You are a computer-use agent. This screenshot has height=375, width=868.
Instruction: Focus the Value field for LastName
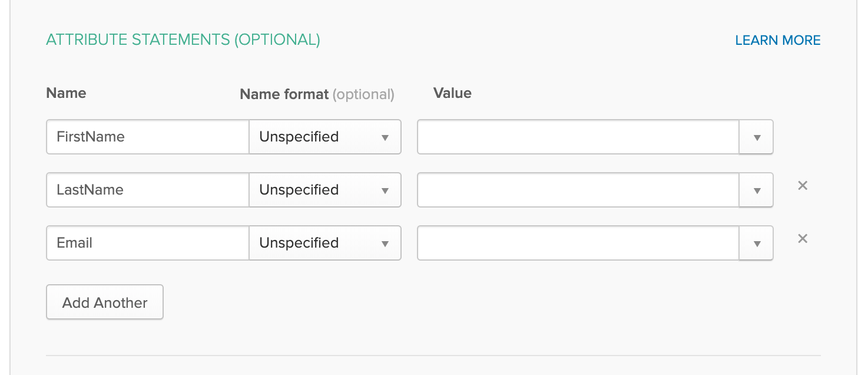click(578, 190)
